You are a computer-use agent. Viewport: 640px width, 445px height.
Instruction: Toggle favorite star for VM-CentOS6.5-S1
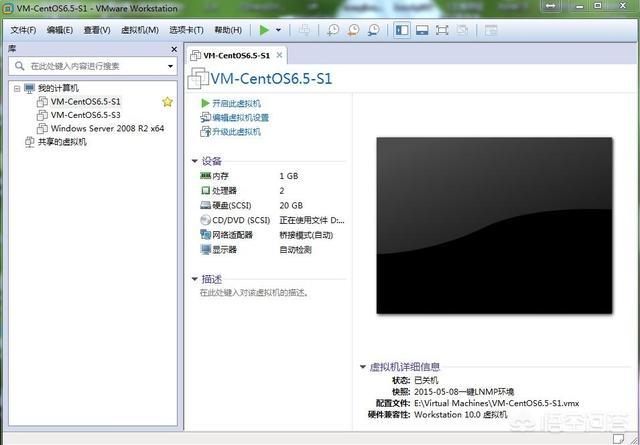pos(167,102)
